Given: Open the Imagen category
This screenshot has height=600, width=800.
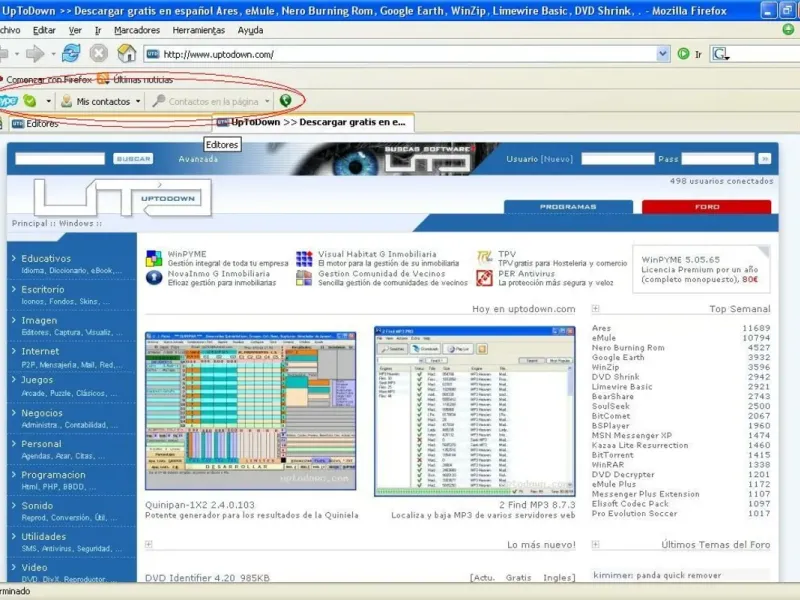Looking at the screenshot, I should [x=39, y=320].
